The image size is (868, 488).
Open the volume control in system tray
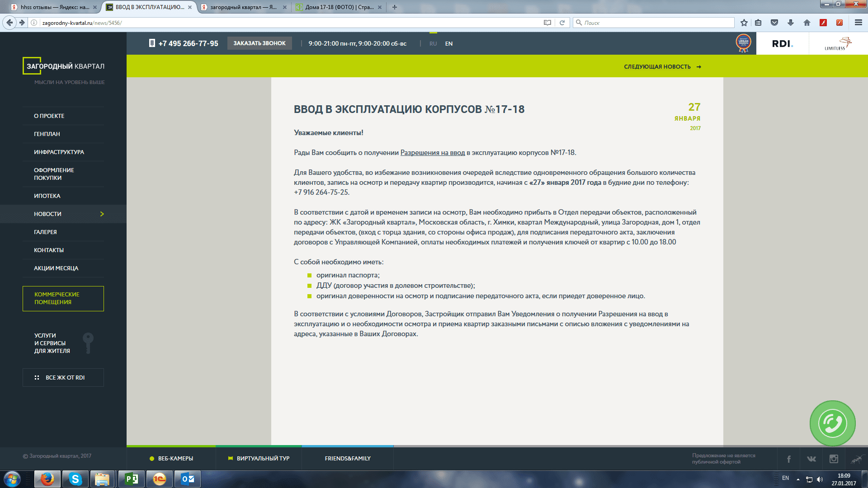click(820, 479)
